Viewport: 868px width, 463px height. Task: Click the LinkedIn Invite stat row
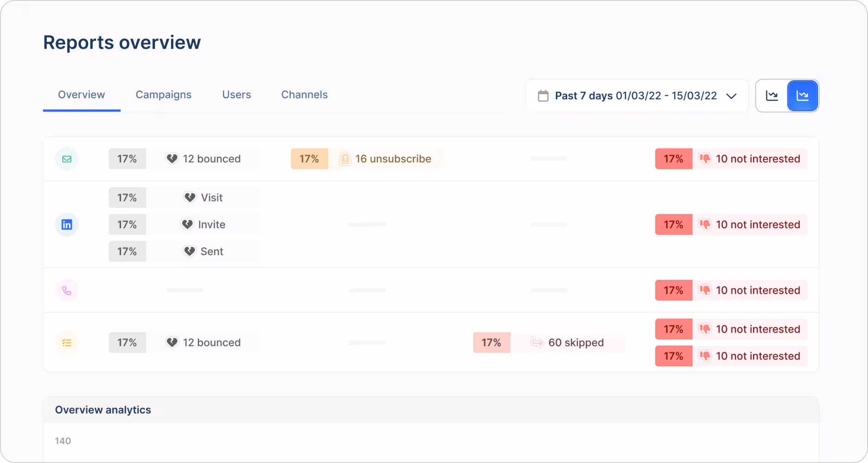coord(204,225)
